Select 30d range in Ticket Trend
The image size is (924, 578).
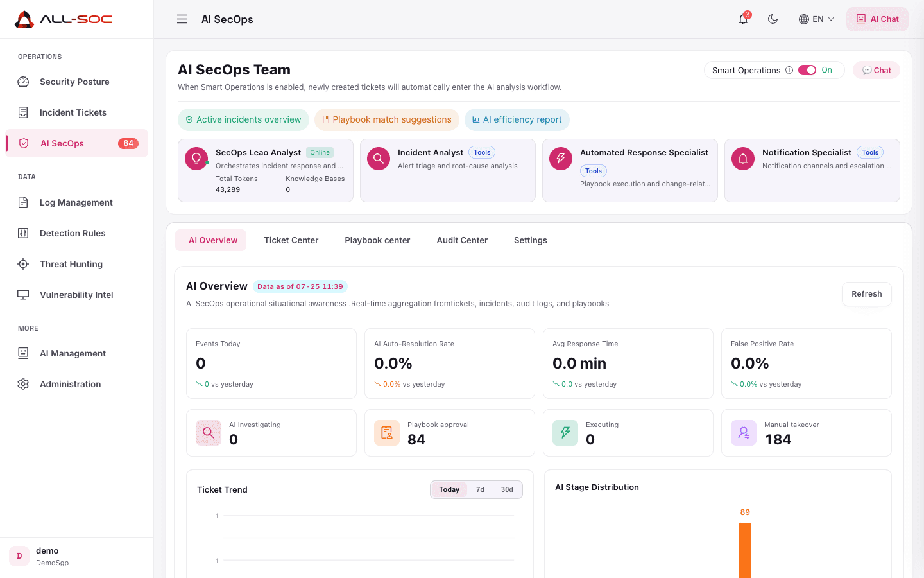coord(507,489)
